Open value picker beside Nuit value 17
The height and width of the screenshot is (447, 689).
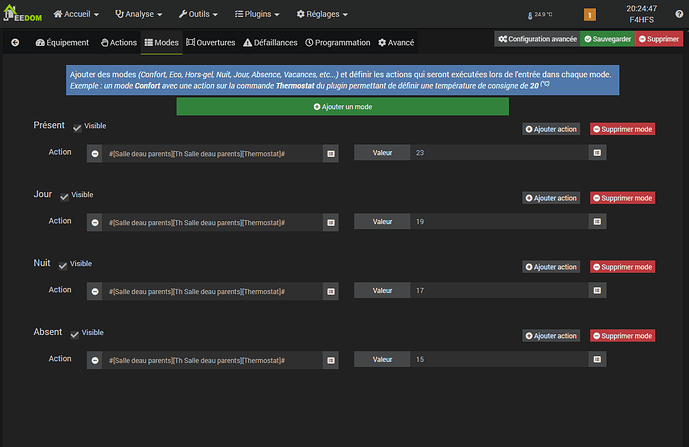[597, 291]
